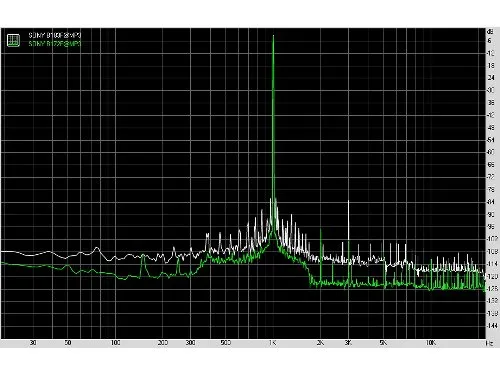The image size is (500, 375).
Task: Click the -144 dB scale label
Action: [491, 325]
